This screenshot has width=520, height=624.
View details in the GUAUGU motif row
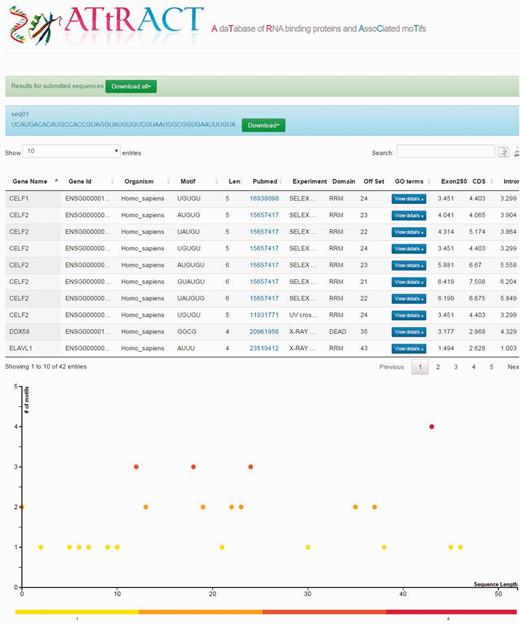click(409, 282)
